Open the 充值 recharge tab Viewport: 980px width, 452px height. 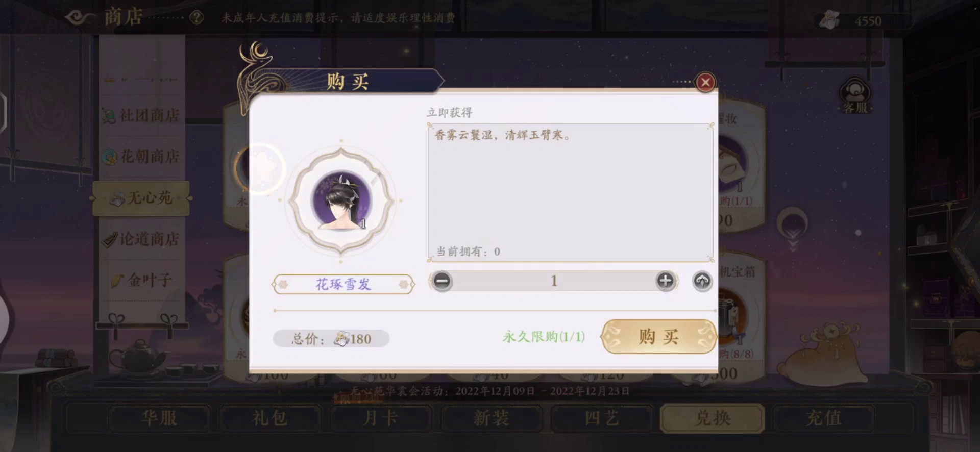(824, 418)
